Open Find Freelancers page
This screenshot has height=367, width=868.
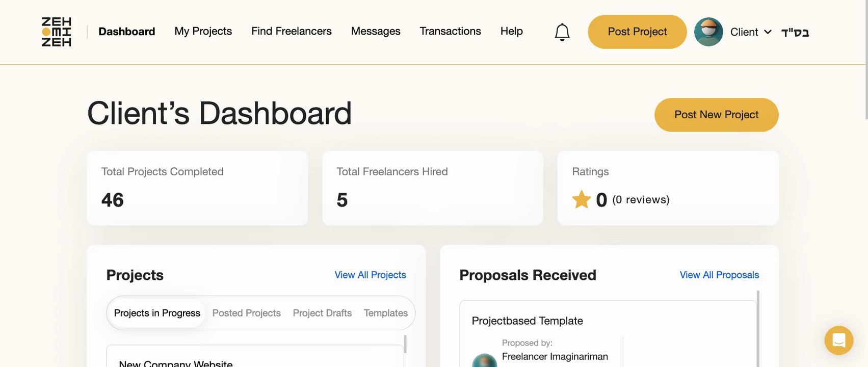(x=291, y=32)
